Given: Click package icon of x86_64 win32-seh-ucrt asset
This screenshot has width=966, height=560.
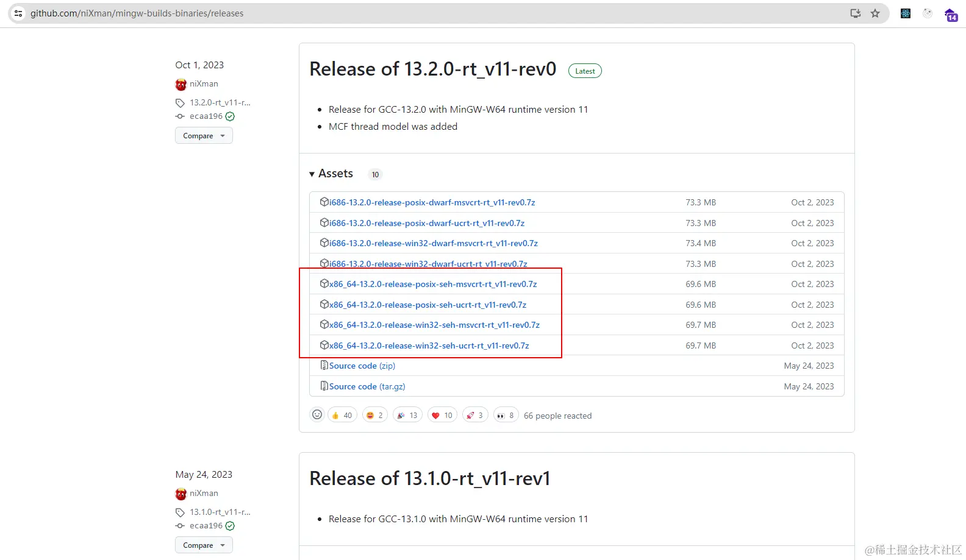Looking at the screenshot, I should tap(324, 345).
